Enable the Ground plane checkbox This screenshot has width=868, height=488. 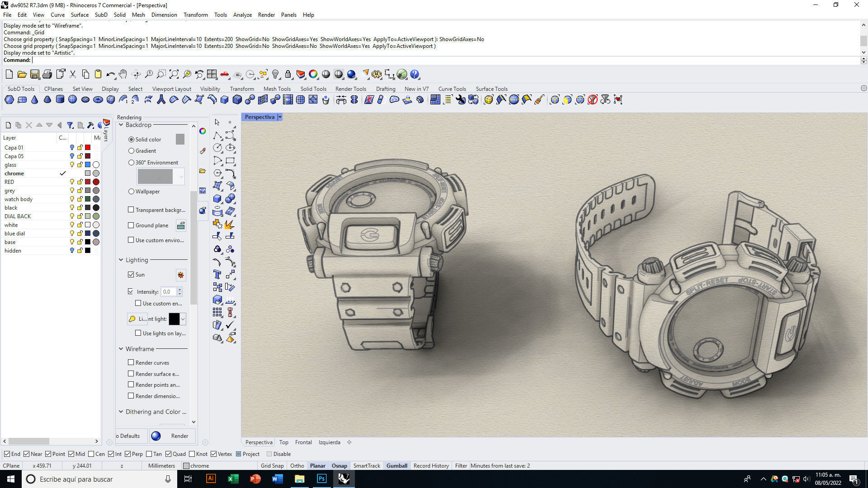pyautogui.click(x=131, y=225)
